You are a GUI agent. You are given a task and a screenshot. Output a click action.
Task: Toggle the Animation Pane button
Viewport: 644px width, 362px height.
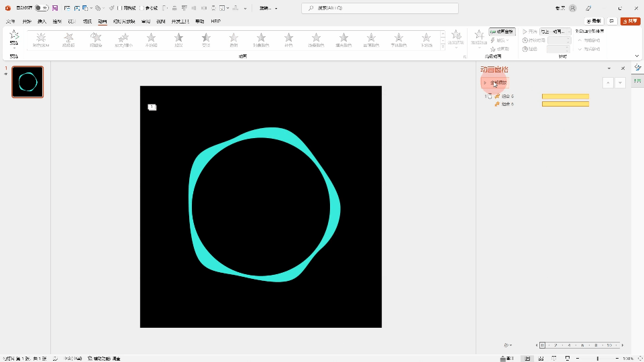click(502, 32)
